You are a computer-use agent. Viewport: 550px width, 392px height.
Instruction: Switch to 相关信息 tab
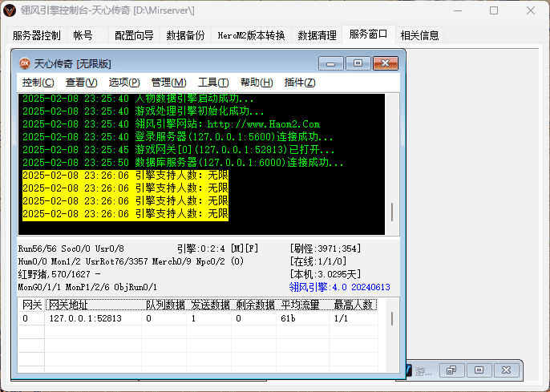click(419, 35)
